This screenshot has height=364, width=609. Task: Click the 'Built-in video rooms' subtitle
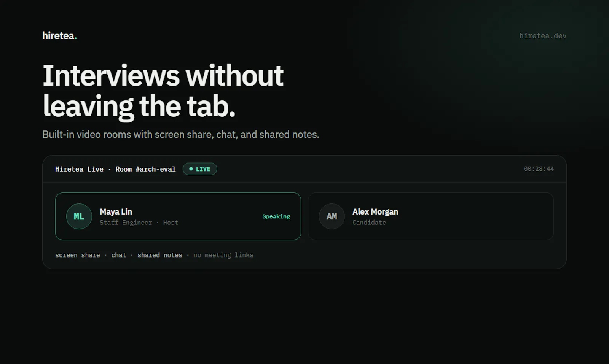(x=181, y=135)
